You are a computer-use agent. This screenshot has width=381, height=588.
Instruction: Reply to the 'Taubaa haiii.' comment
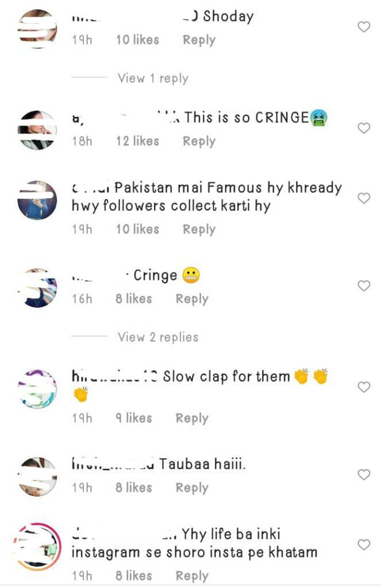[x=192, y=488]
